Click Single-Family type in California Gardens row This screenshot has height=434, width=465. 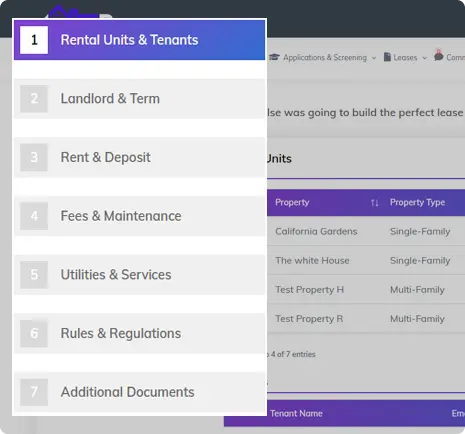[420, 231]
